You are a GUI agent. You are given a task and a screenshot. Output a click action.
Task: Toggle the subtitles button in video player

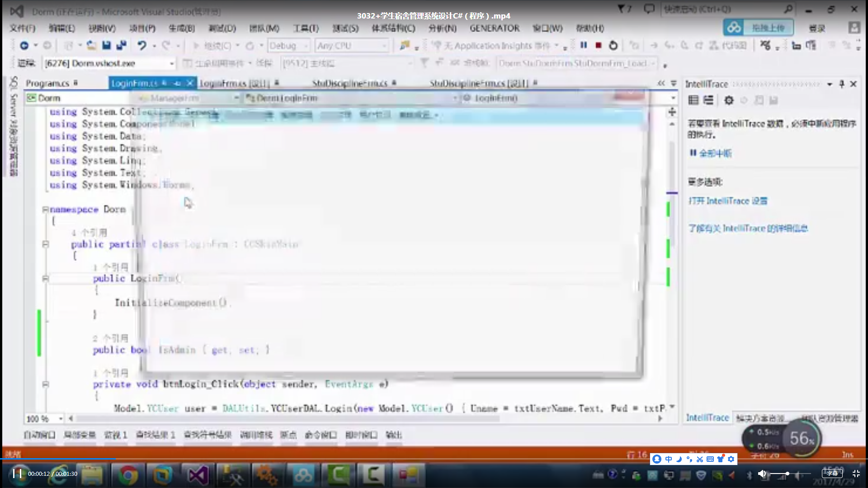point(832,474)
